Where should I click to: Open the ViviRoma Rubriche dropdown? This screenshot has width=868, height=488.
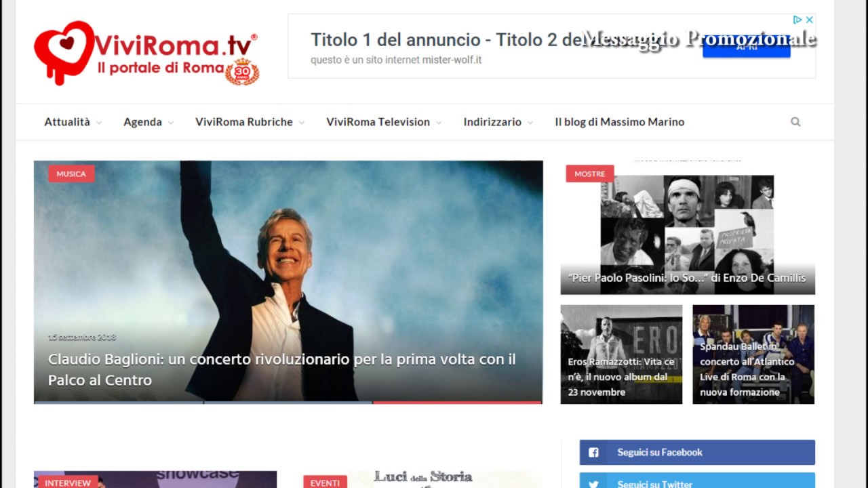click(x=250, y=122)
